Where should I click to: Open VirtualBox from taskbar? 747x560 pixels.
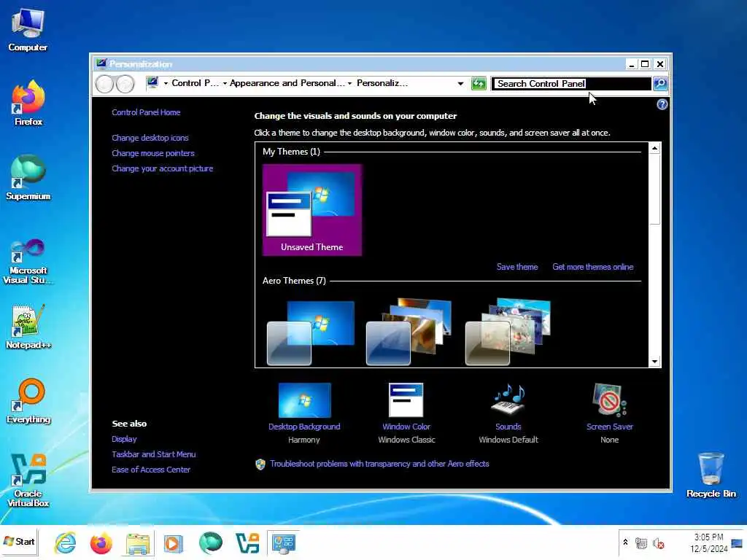point(247,542)
